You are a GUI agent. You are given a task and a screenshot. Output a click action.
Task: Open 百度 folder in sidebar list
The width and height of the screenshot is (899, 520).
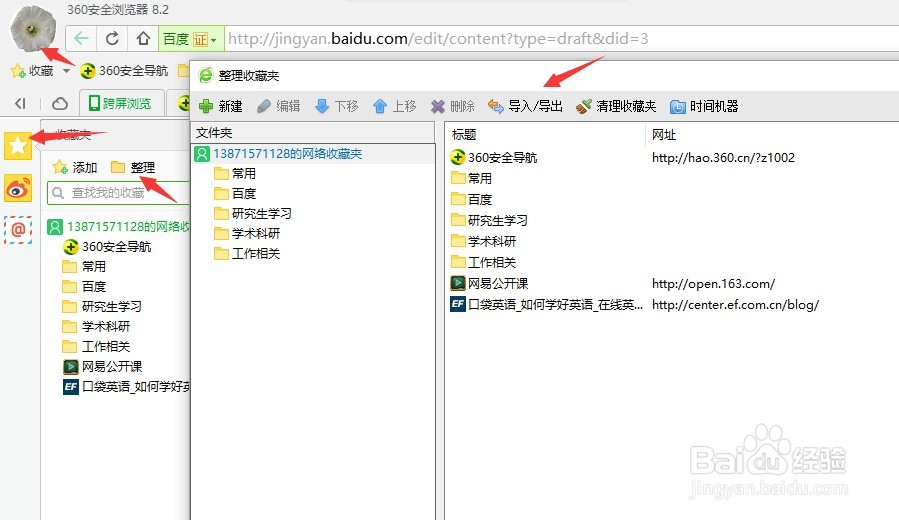coord(84,287)
